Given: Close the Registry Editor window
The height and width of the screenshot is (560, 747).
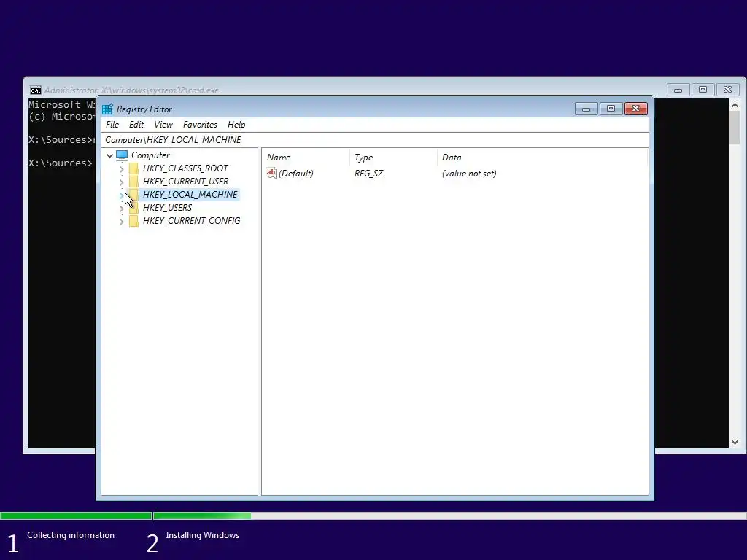Looking at the screenshot, I should point(635,109).
